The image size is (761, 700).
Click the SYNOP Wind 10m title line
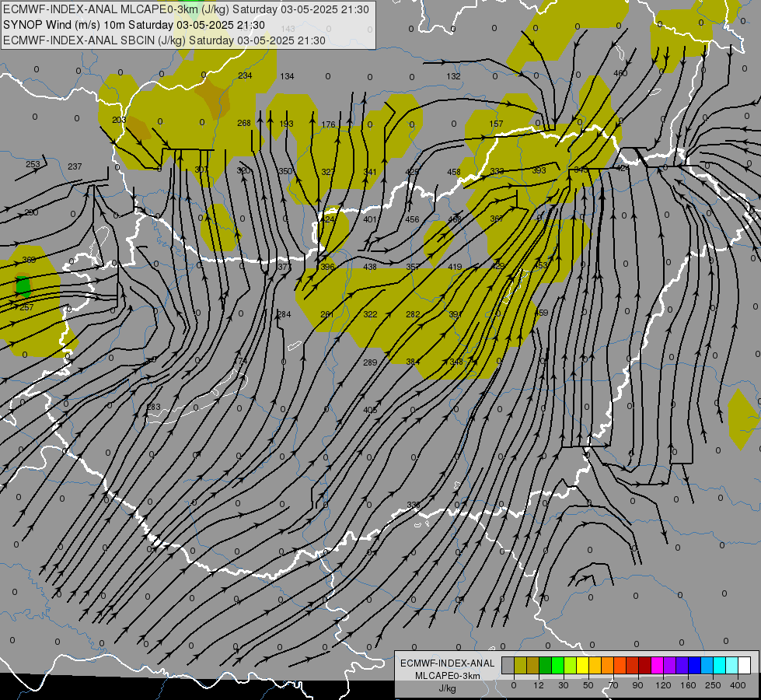(x=134, y=25)
